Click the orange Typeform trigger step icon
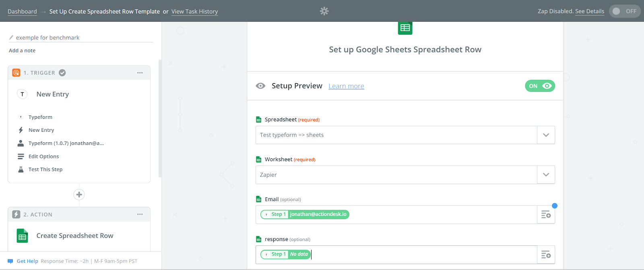The image size is (644, 270). tap(16, 73)
